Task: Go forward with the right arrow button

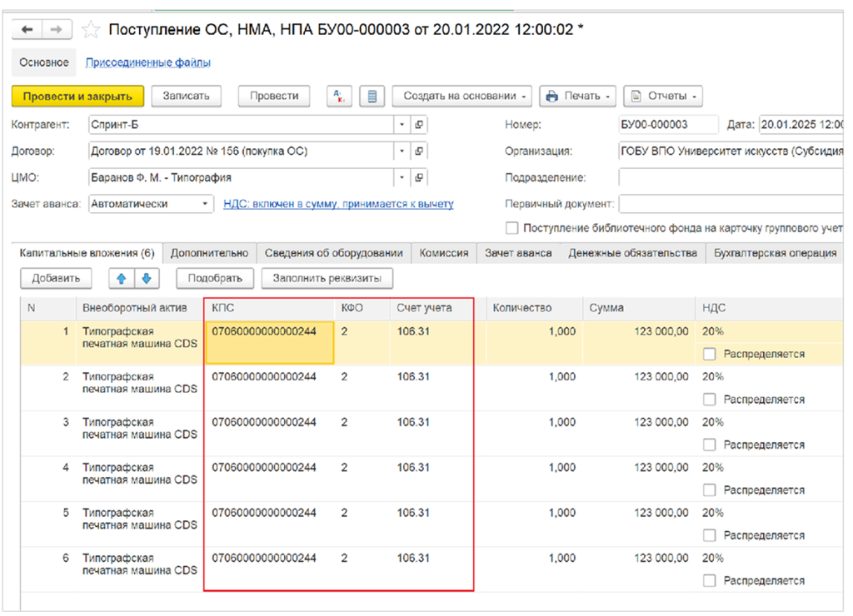Action: (57, 29)
